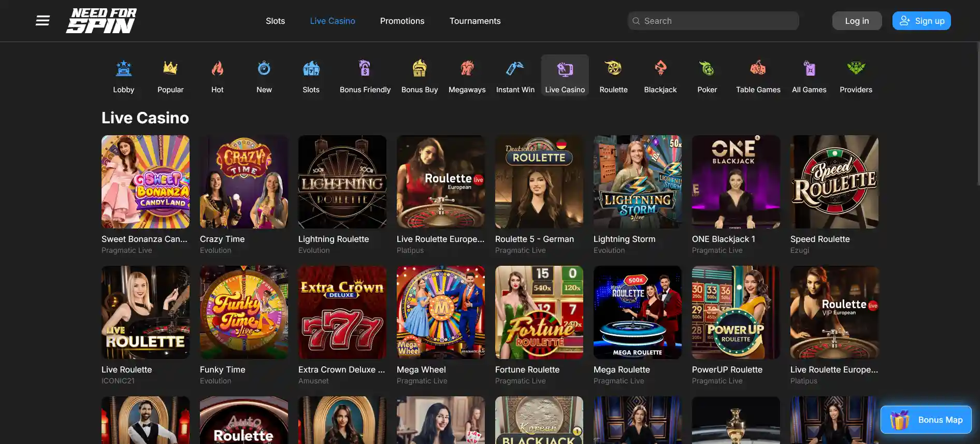
Task: Choose the Poker category icon
Action: pos(707,69)
